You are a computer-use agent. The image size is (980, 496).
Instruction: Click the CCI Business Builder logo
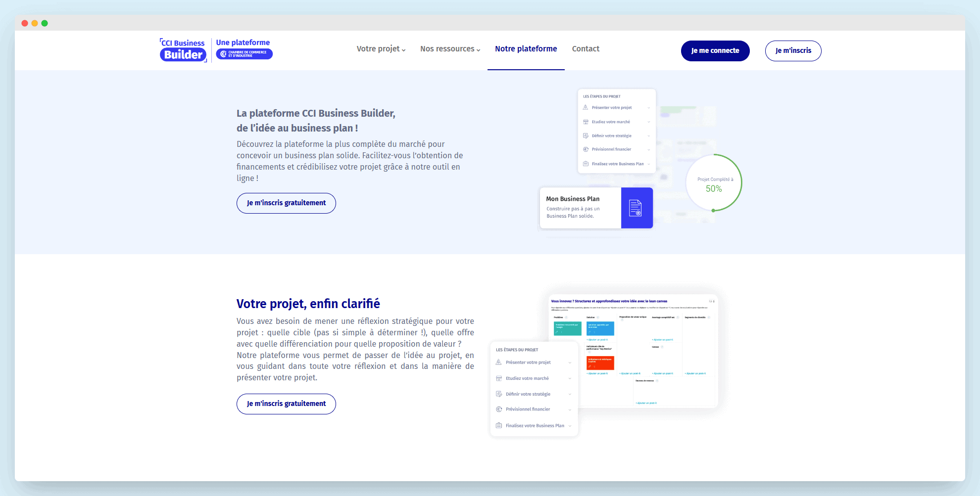tap(183, 50)
